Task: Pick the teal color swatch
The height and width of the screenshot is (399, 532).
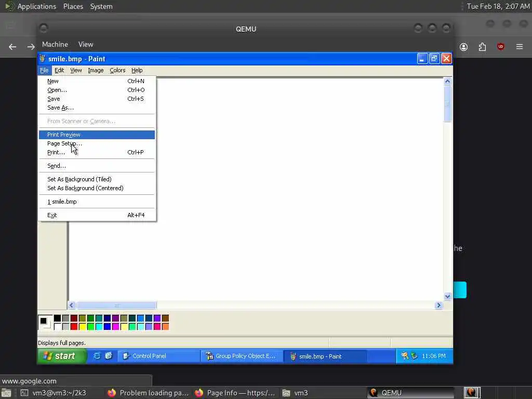Action: point(99,318)
